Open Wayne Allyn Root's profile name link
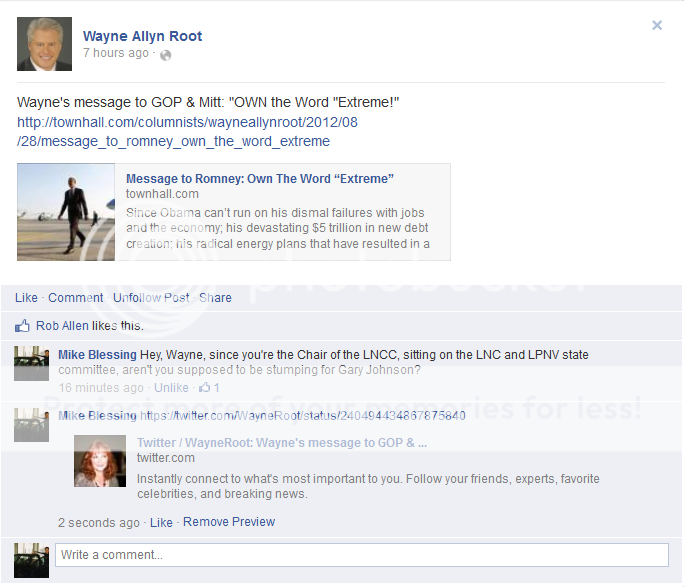 142,36
